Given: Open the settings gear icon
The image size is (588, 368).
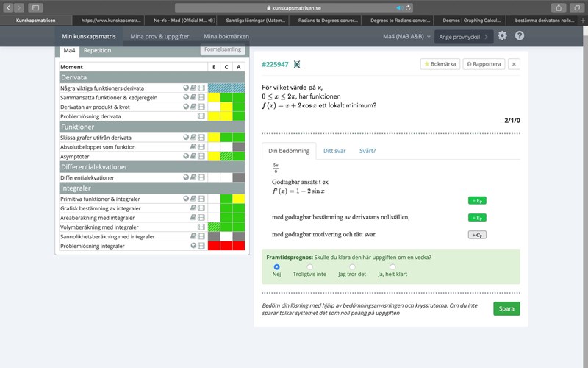Looking at the screenshot, I should (502, 35).
